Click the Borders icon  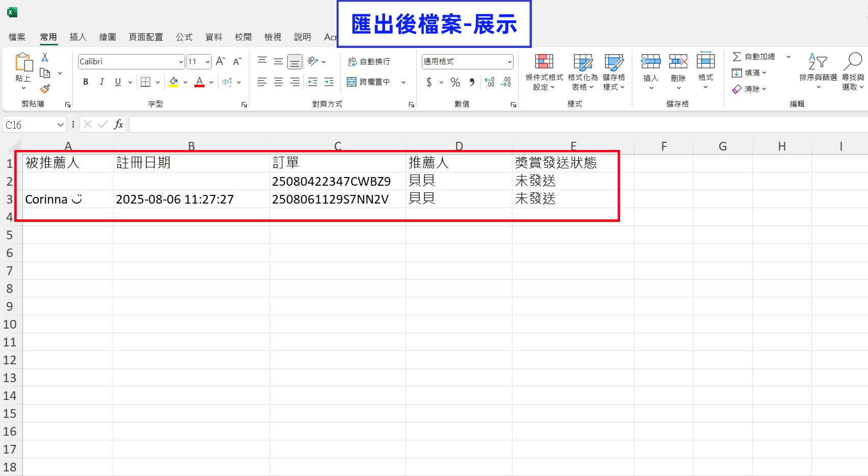click(x=145, y=82)
